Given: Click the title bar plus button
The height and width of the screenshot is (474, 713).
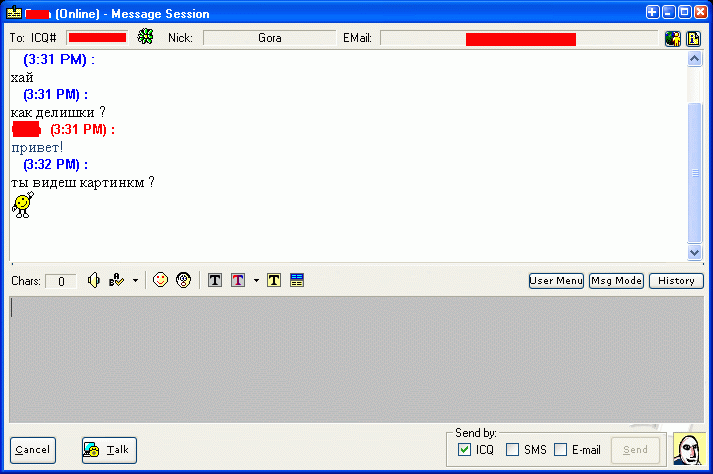Looking at the screenshot, I should (652, 12).
